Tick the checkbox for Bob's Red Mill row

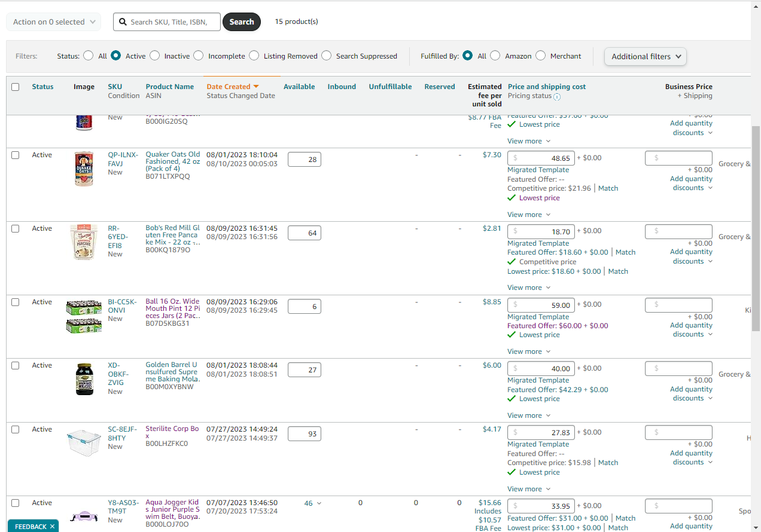[x=16, y=228]
